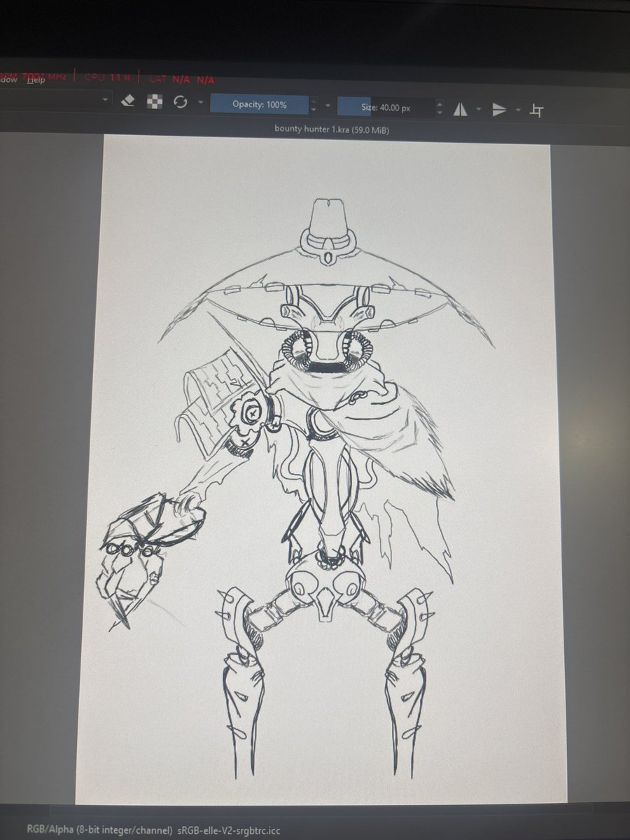Select the bounty hunter 1.kra document tab
The image size is (630, 840).
(x=332, y=129)
